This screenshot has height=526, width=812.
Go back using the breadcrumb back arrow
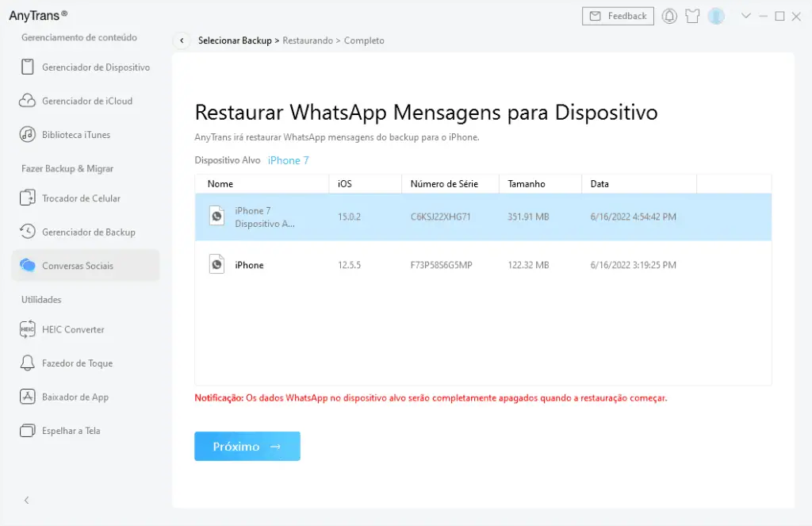182,40
